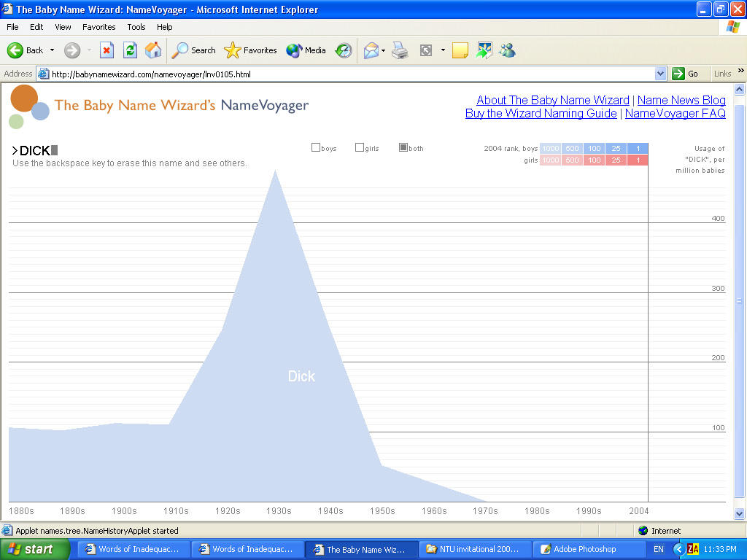Open the dropdown arrow after full-screen icon
Viewport: 747px width, 560px height.
tap(443, 50)
